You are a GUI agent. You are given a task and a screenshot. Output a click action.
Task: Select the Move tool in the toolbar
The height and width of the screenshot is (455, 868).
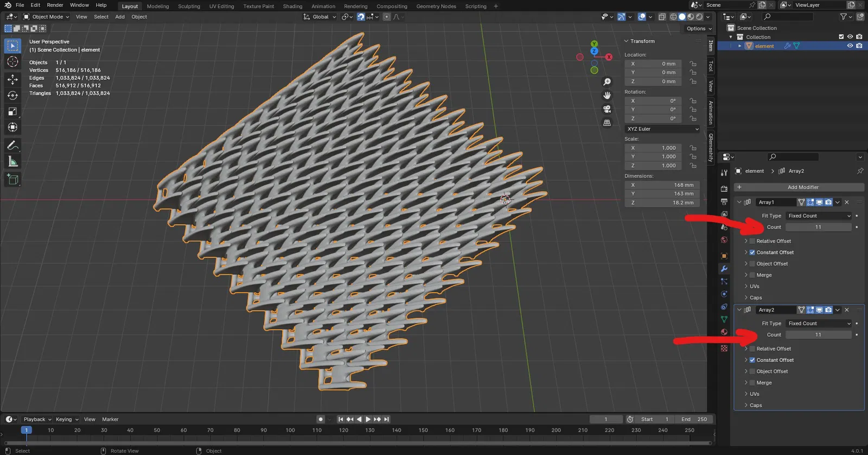pos(12,79)
